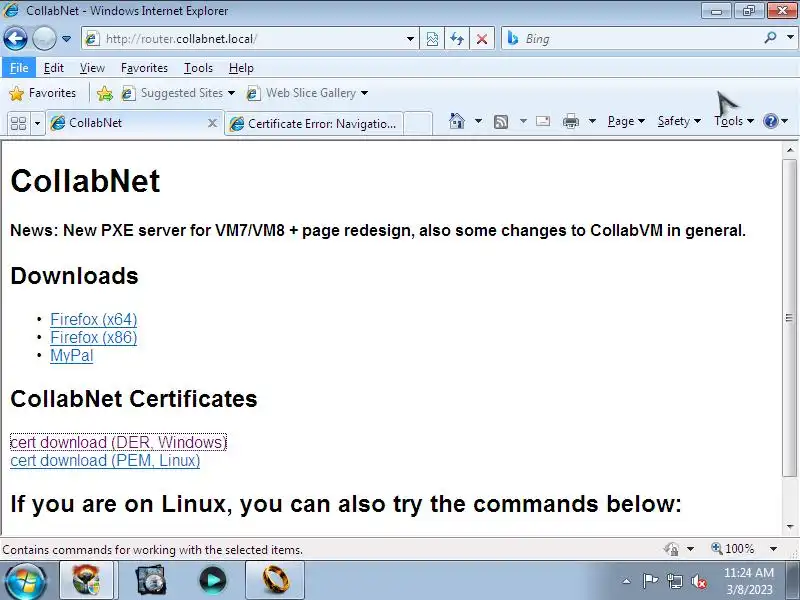Click the Refresh page icon

(x=457, y=39)
